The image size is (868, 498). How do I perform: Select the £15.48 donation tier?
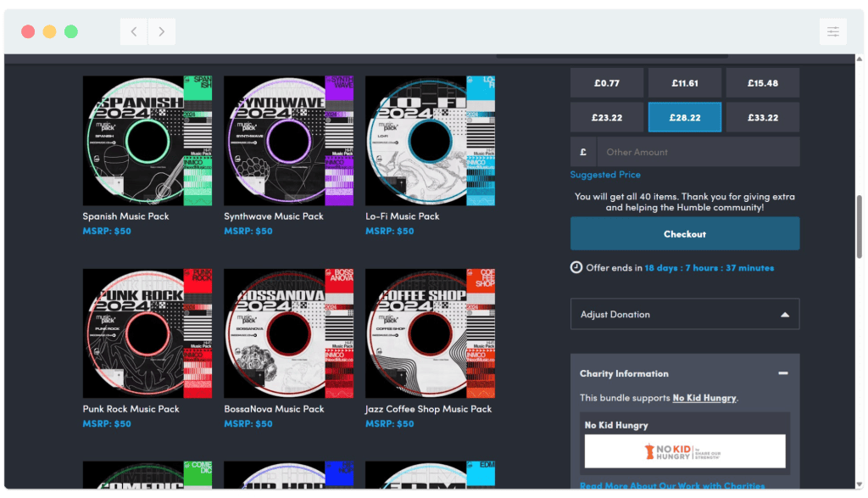[x=762, y=82]
